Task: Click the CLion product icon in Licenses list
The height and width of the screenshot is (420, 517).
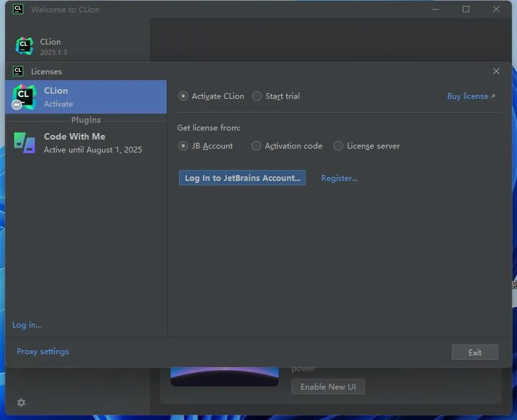Action: (x=23, y=97)
